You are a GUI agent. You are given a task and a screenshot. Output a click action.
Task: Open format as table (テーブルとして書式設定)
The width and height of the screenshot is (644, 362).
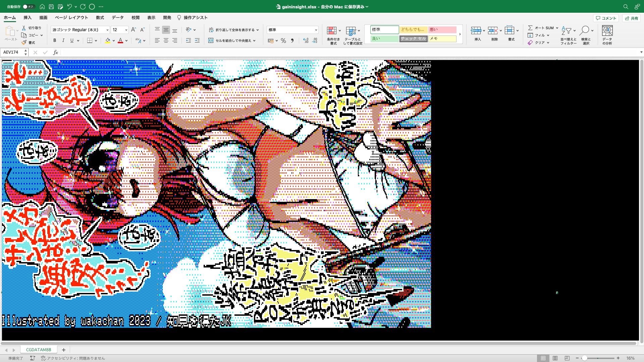(353, 36)
